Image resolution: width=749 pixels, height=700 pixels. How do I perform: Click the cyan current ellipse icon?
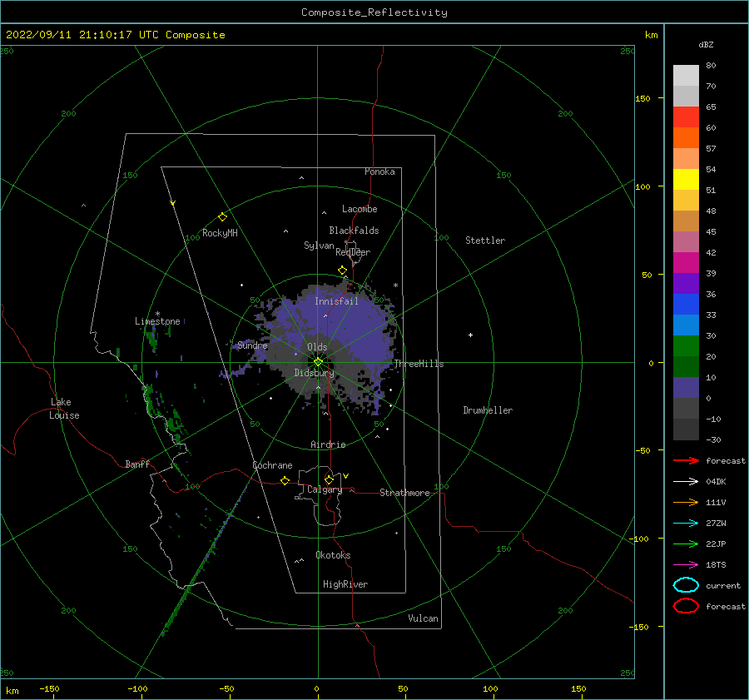pyautogui.click(x=686, y=585)
